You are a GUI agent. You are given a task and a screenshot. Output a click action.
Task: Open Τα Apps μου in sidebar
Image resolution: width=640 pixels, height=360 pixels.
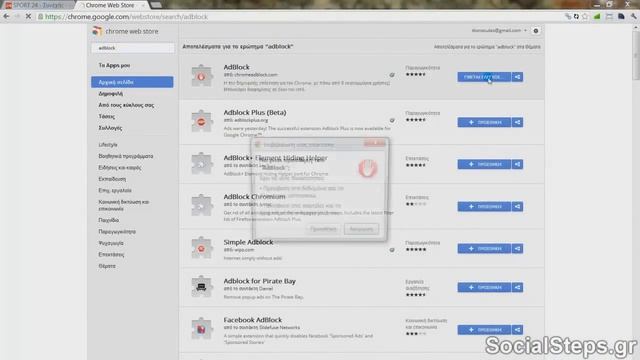pos(114,65)
